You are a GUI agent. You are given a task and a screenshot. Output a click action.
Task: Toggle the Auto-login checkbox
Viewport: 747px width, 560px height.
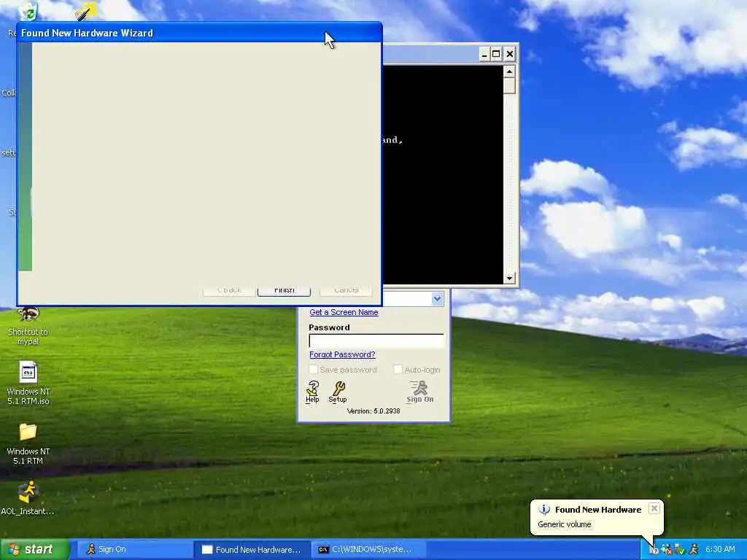tap(398, 370)
